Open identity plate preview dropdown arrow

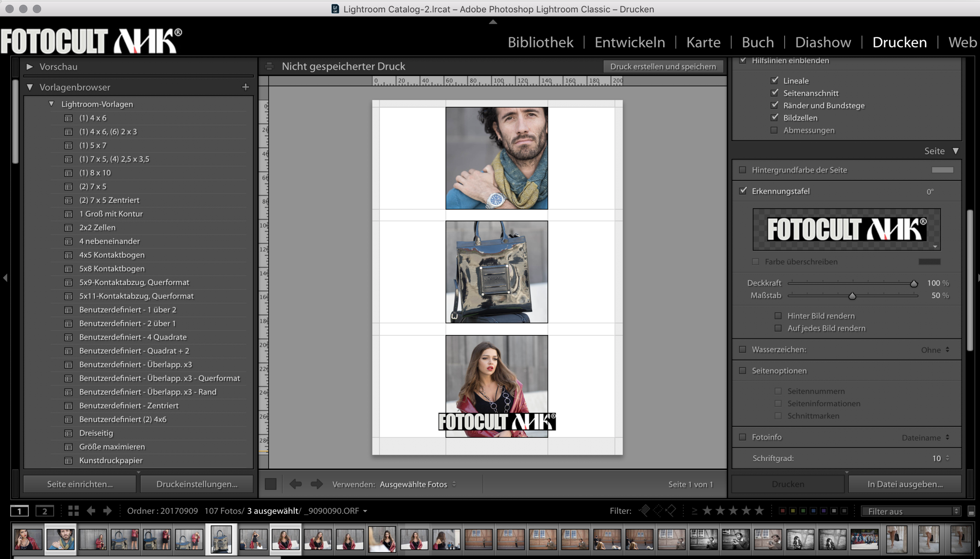pos(935,247)
